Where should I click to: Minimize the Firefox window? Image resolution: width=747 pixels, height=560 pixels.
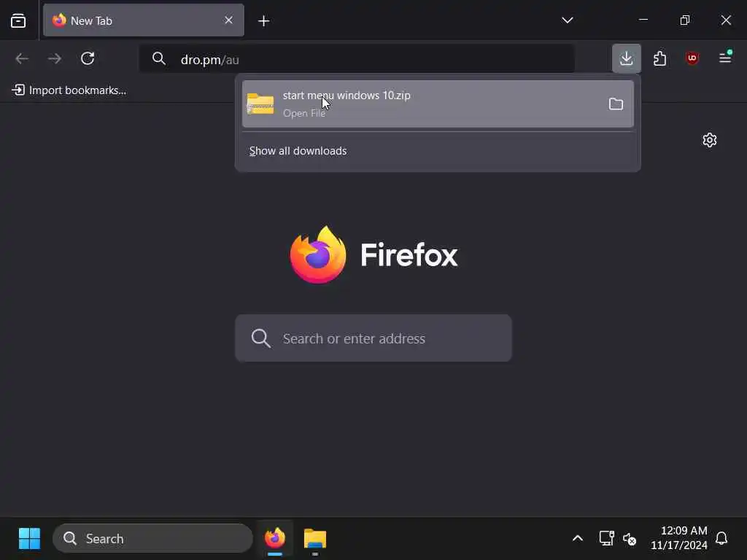[x=643, y=20]
